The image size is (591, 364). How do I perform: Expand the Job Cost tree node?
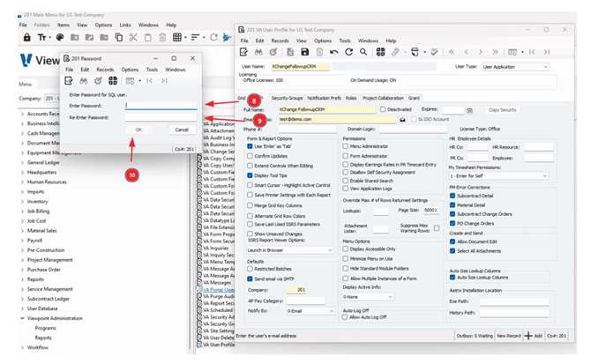pos(23,221)
